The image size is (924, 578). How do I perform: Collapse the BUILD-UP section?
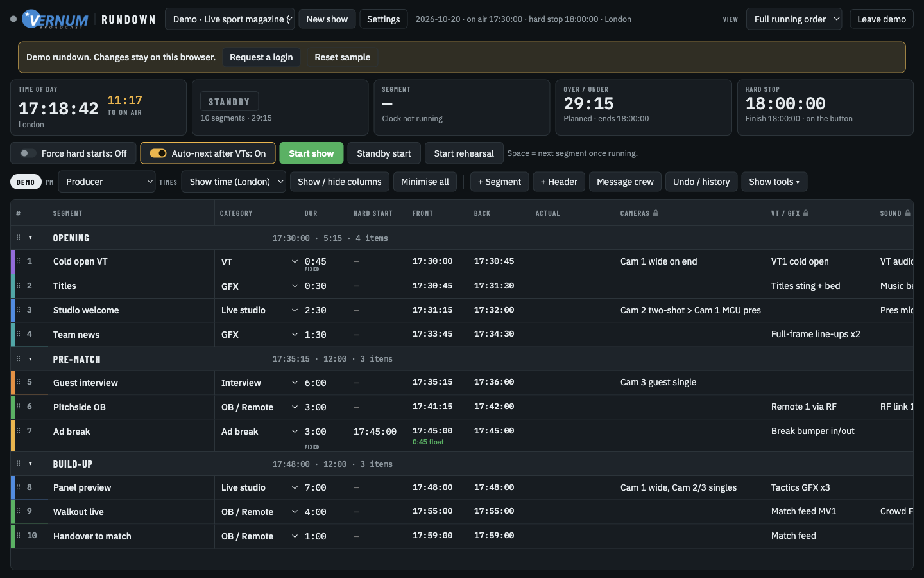30,464
